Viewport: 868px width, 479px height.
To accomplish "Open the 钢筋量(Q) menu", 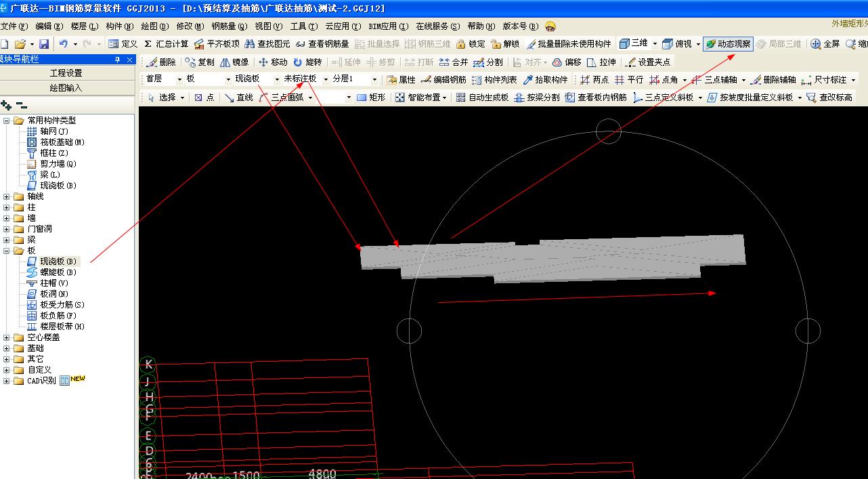I will 229,26.
